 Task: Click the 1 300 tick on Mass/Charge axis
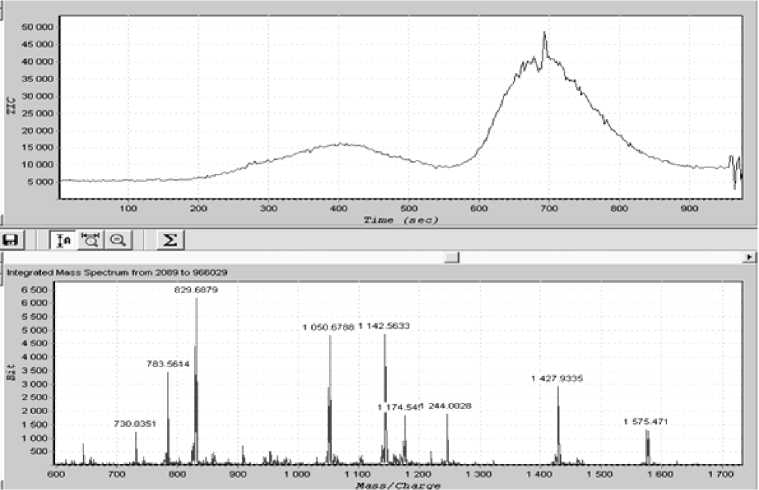(479, 474)
